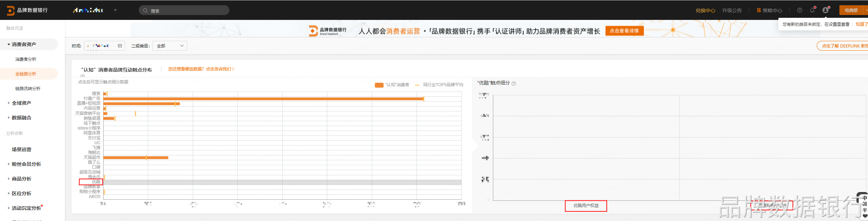Open 策略中心 in top bar
The width and height of the screenshot is (868, 221).
coord(772,10)
